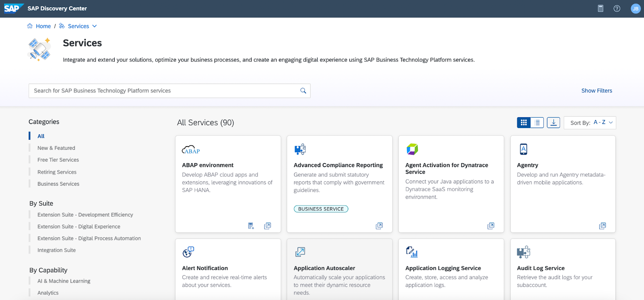This screenshot has width=644, height=300.
Task: Expand the Services breadcrumb dropdown
Action: 95,26
